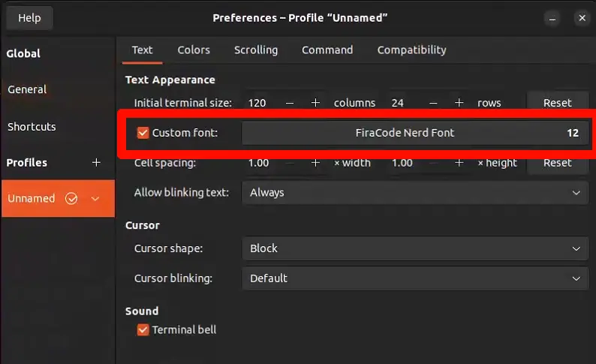The image size is (596, 364).
Task: Increase cell spacing width with plus
Action: click(316, 163)
